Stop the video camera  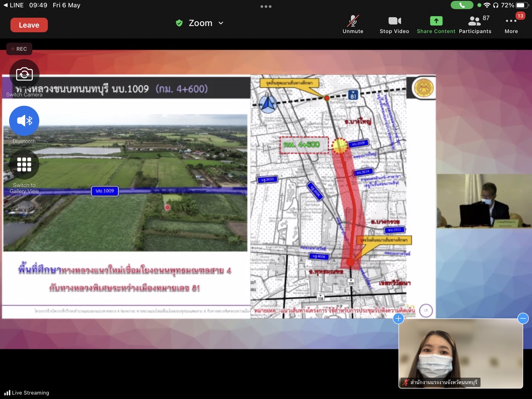coord(394,24)
